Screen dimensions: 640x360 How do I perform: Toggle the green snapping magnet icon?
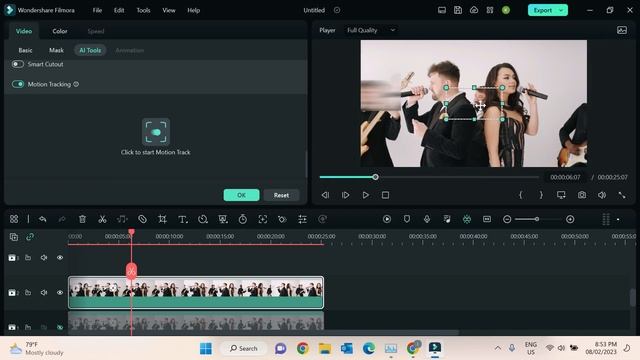(467, 219)
